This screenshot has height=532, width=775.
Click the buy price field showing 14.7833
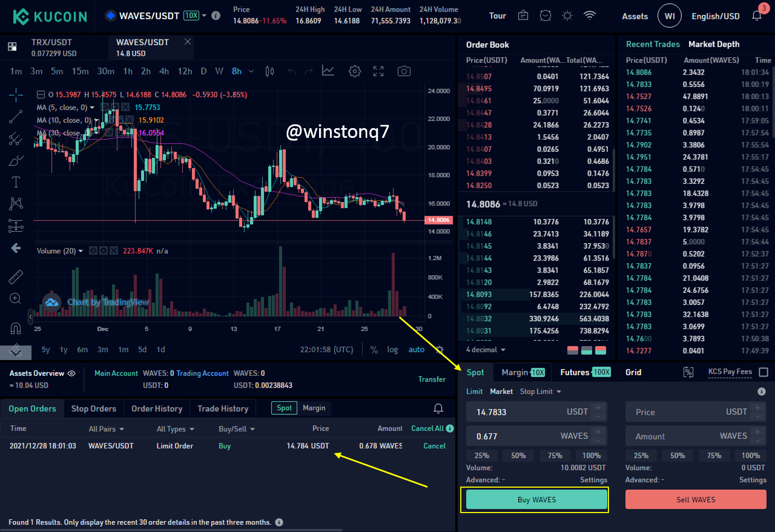click(x=536, y=412)
